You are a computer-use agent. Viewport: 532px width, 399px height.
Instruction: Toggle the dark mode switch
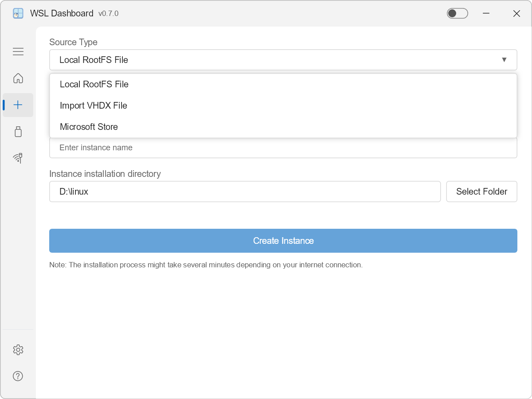[x=457, y=13]
